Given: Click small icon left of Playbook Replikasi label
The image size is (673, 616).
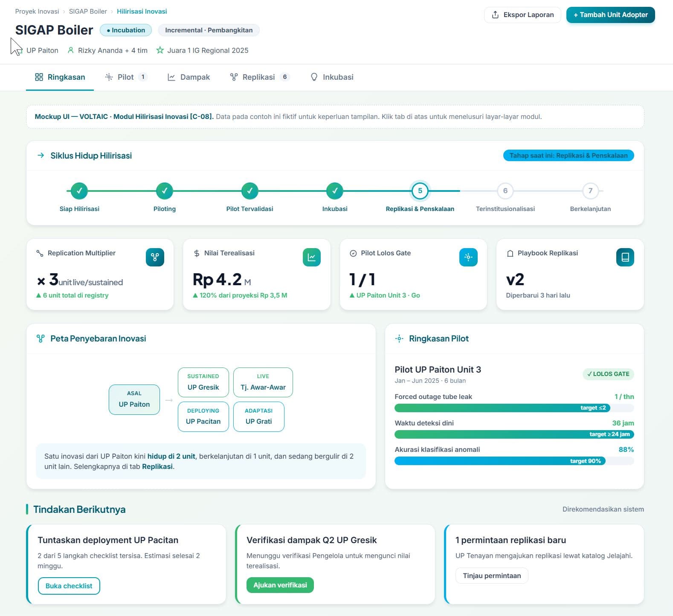Looking at the screenshot, I should coord(510,253).
